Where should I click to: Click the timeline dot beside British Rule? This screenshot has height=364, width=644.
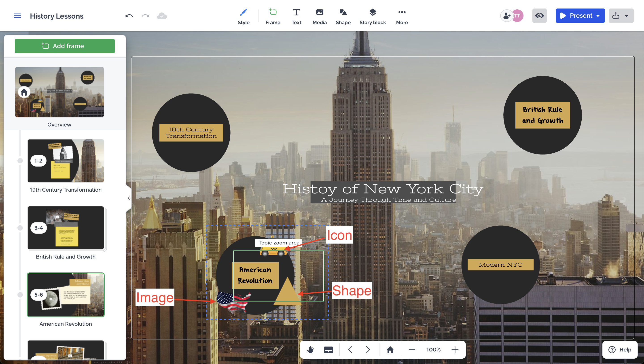[x=20, y=228]
